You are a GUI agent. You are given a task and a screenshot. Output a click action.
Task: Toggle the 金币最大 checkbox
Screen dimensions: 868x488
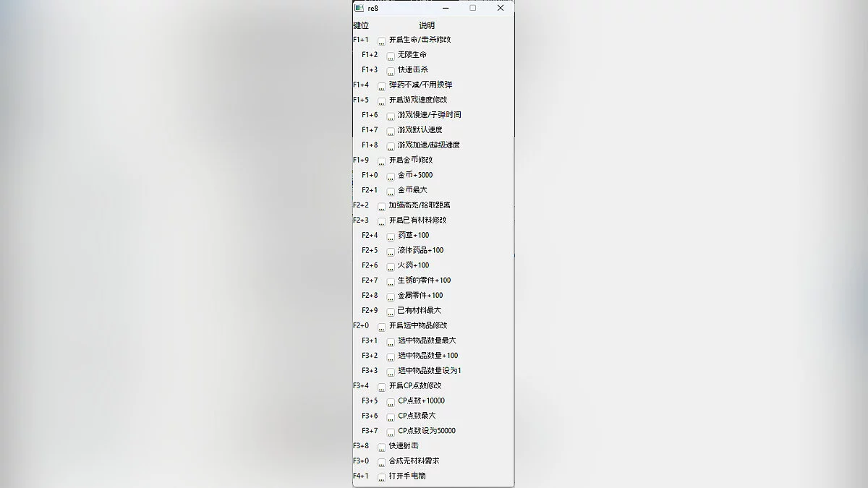tap(391, 191)
